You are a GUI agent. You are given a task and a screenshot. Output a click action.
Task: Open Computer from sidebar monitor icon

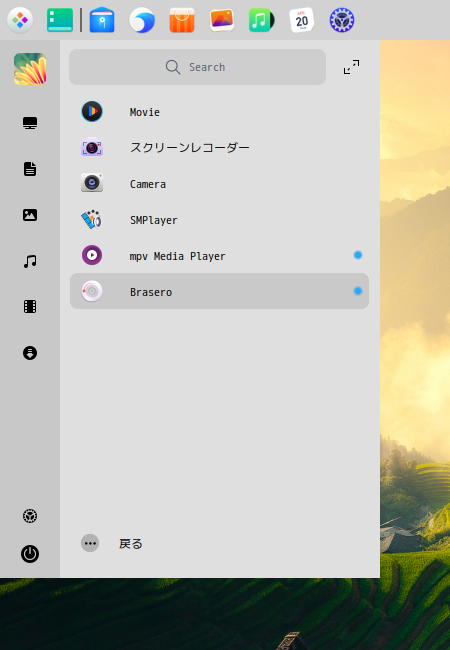[30, 123]
